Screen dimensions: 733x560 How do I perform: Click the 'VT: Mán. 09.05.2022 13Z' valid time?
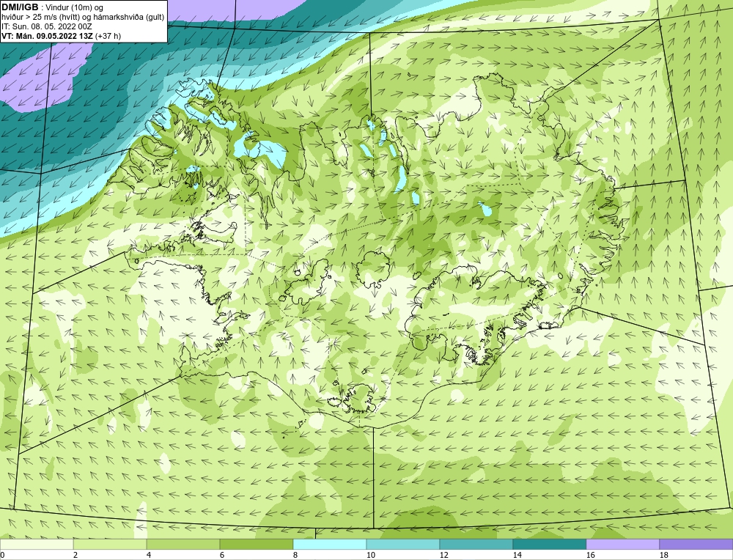tap(47, 36)
